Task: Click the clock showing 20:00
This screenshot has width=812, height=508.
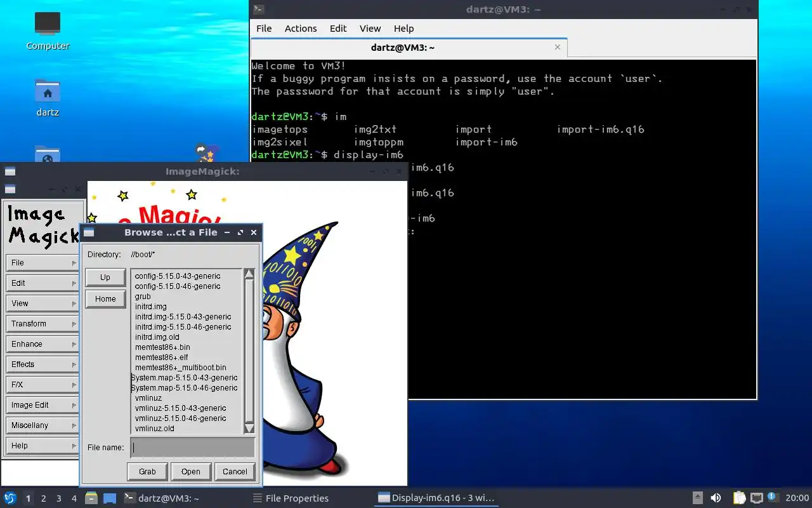Action: [797, 498]
